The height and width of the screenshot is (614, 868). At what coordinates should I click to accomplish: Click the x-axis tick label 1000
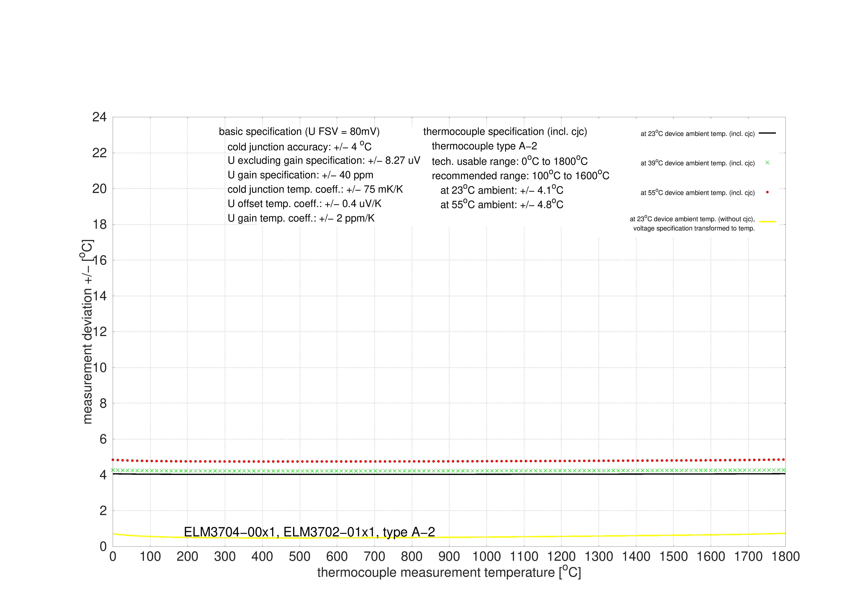click(487, 557)
